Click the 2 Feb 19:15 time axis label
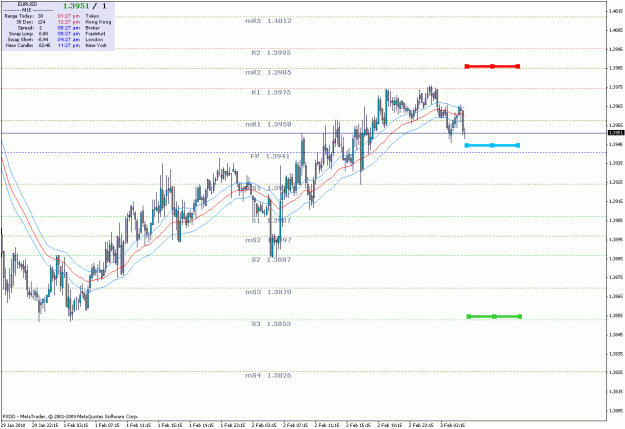This screenshot has width=625, height=429. coord(389,425)
